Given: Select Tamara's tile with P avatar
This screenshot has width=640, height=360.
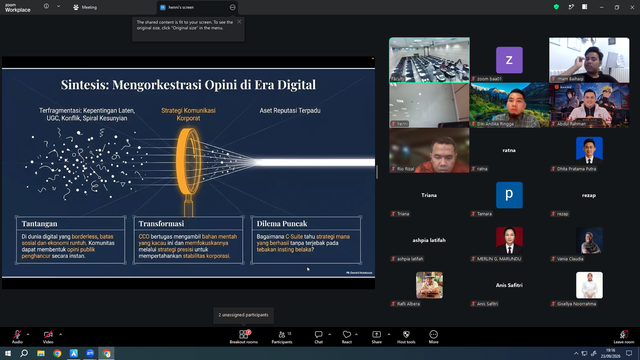Looking at the screenshot, I should point(509,195).
